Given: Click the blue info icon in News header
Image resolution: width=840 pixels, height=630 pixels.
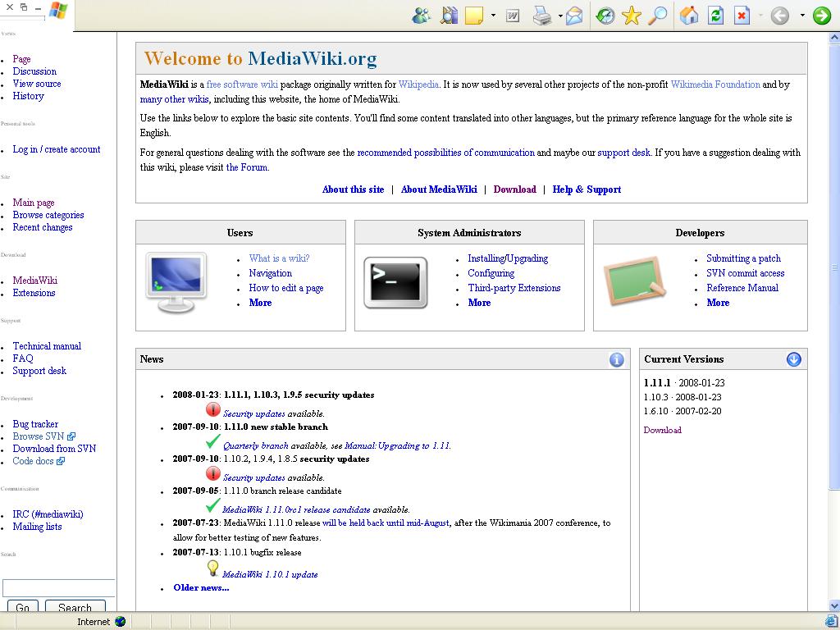Looking at the screenshot, I should 617,359.
